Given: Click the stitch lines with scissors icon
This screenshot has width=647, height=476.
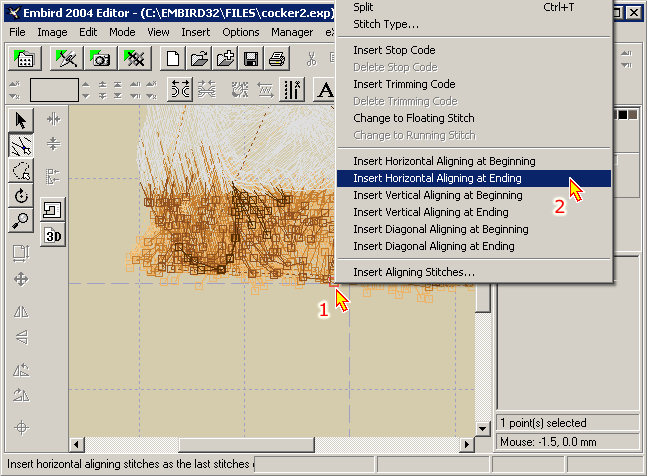Looking at the screenshot, I should point(292,89).
